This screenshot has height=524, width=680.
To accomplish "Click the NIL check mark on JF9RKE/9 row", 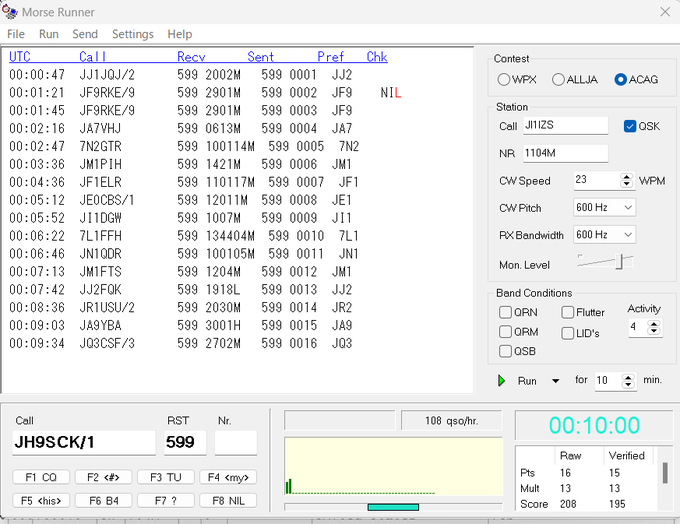I will (x=391, y=93).
